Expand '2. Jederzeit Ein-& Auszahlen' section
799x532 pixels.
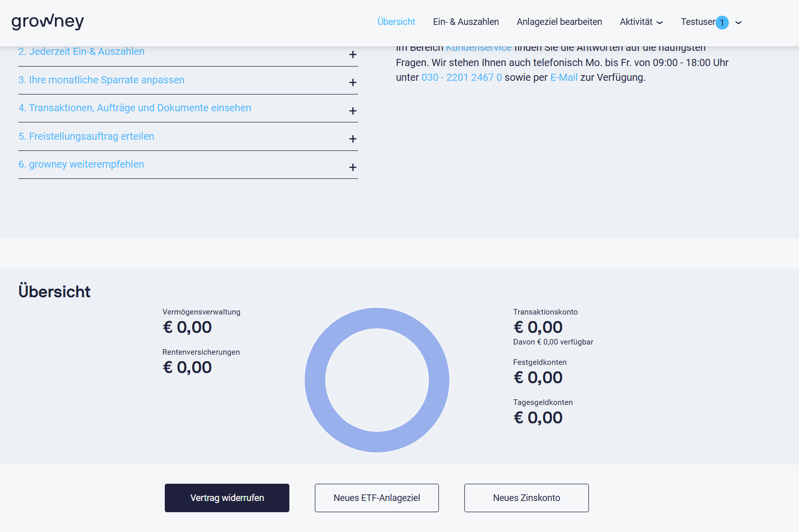188,52
